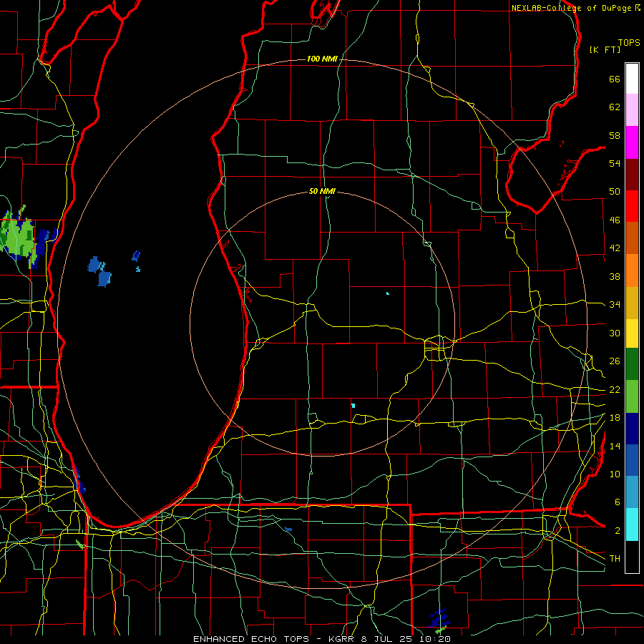Click the cyan echo square south of center
Viewport: 644px width, 644px height.
(x=353, y=406)
